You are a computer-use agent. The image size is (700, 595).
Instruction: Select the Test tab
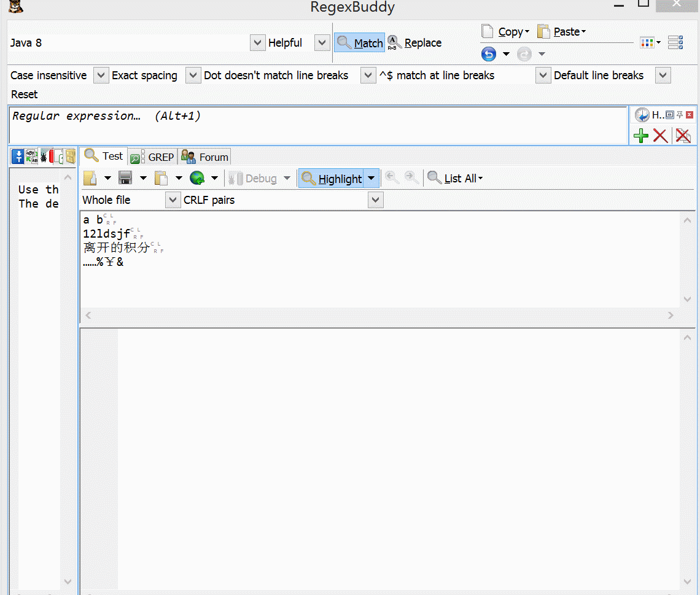pyautogui.click(x=104, y=156)
